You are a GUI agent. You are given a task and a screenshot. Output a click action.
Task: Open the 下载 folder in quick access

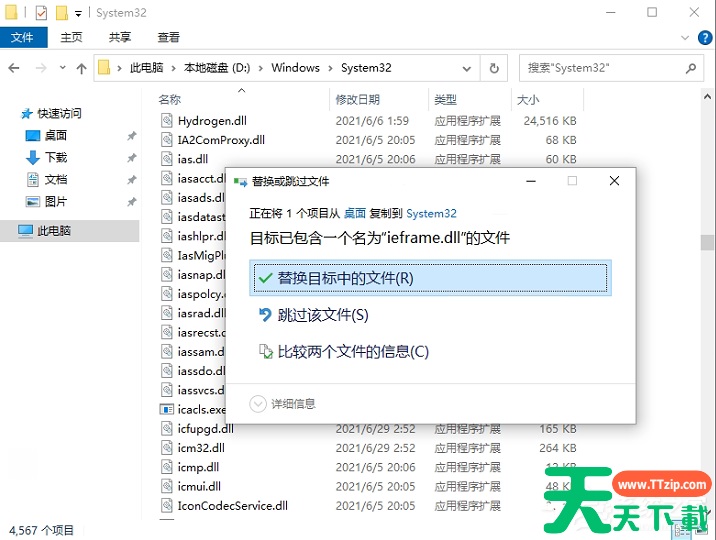[56, 157]
